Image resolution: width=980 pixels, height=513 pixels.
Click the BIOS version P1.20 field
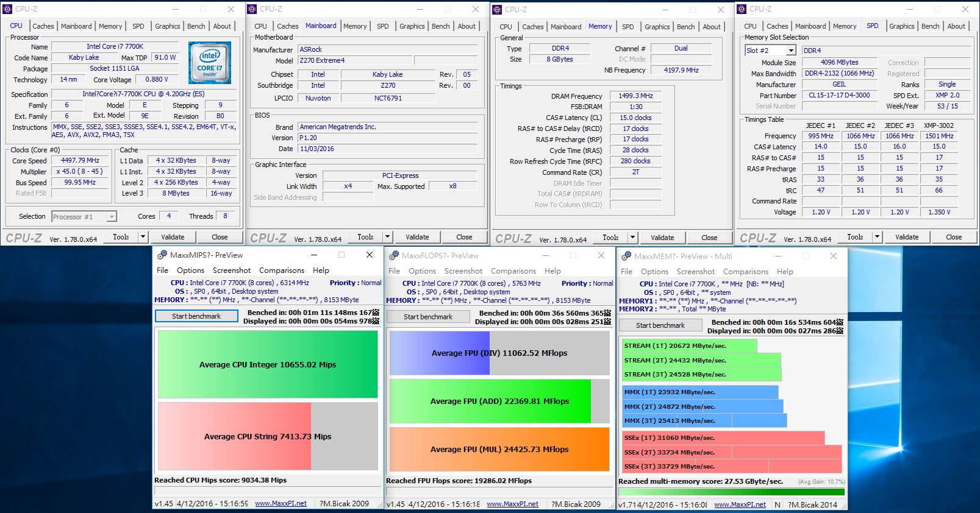coord(388,138)
